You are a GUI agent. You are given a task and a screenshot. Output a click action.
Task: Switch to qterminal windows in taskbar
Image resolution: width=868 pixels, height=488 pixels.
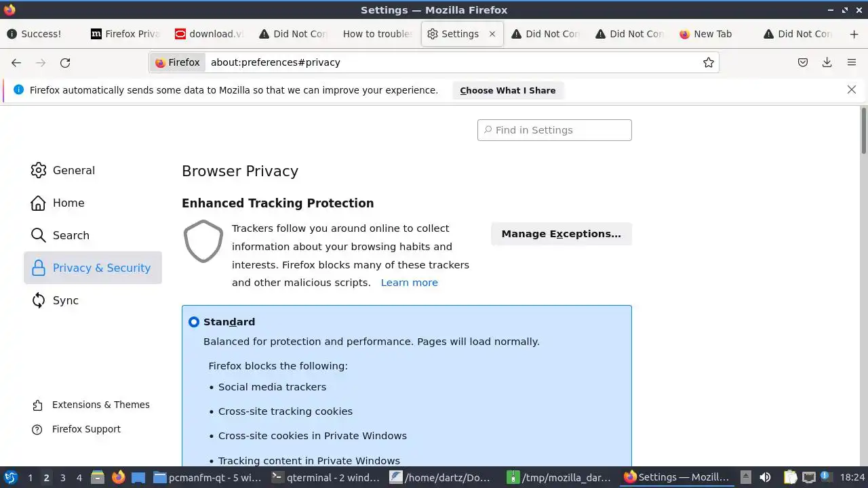[x=326, y=477]
